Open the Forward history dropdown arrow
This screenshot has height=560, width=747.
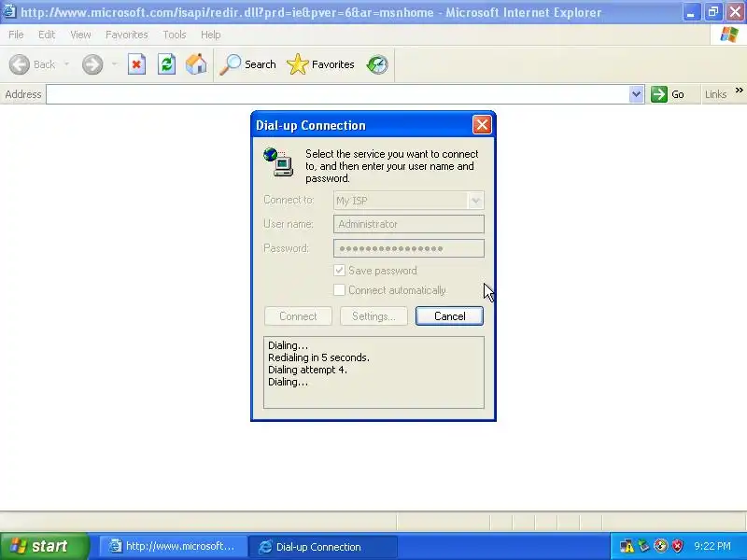(x=114, y=64)
